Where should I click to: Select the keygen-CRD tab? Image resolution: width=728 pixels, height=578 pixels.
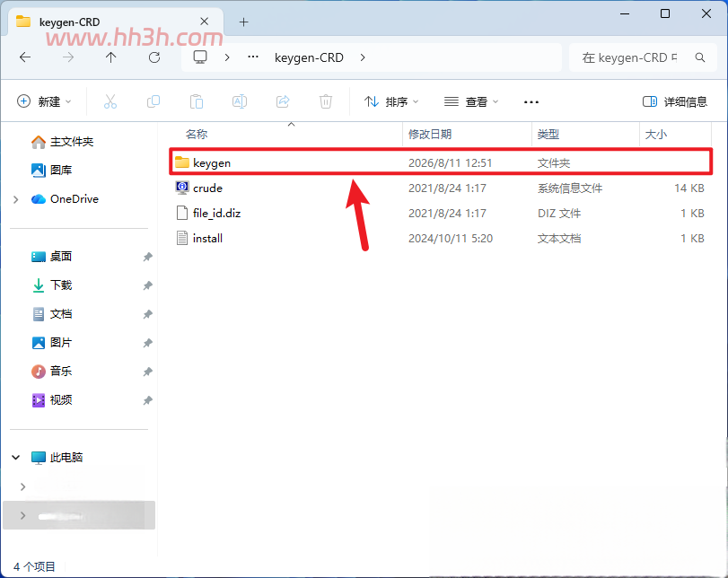point(116,22)
